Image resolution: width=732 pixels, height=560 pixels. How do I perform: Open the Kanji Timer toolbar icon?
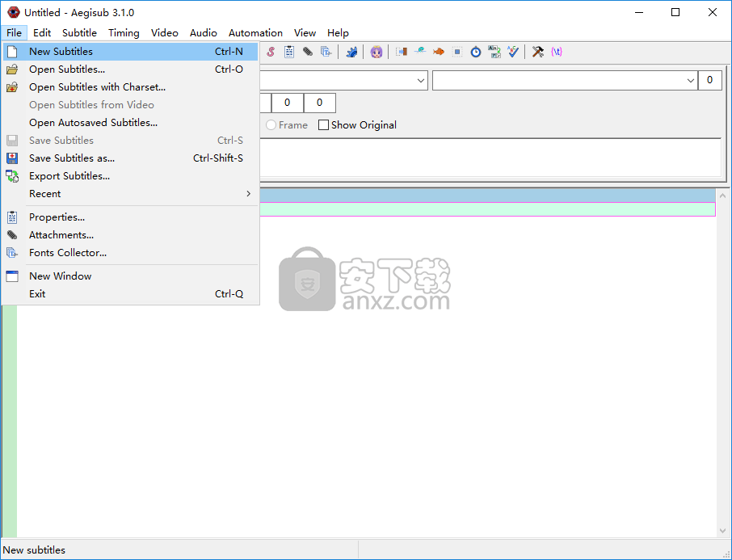pos(494,52)
